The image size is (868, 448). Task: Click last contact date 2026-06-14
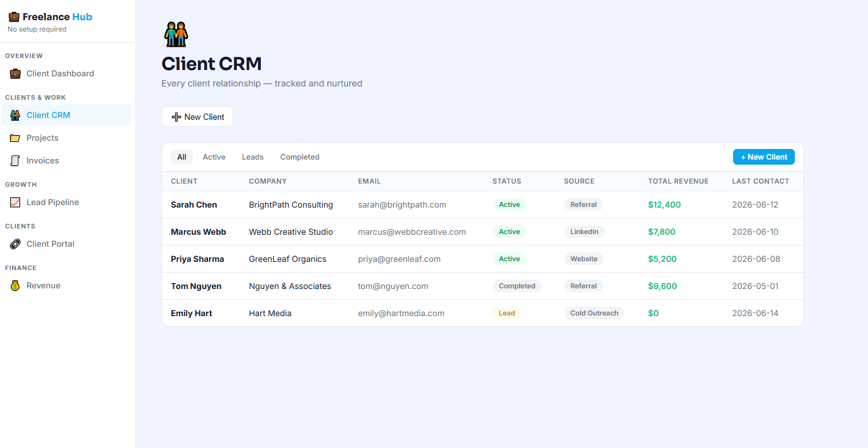pyautogui.click(x=755, y=313)
